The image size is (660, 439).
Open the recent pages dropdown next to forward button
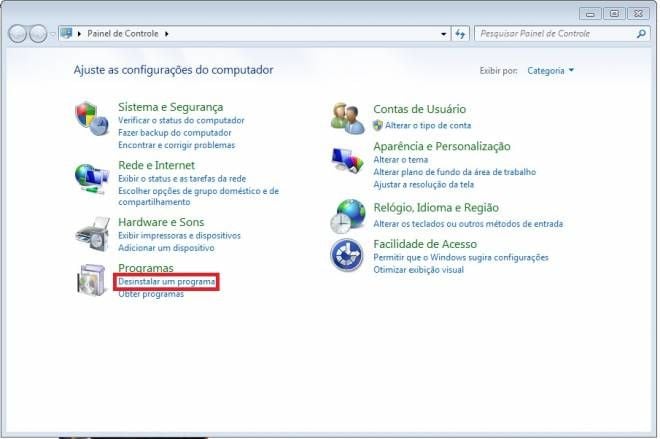(x=53, y=34)
